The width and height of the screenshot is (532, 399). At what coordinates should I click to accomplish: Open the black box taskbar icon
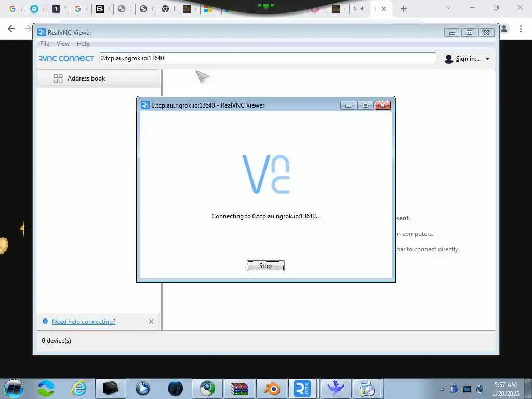(x=111, y=389)
